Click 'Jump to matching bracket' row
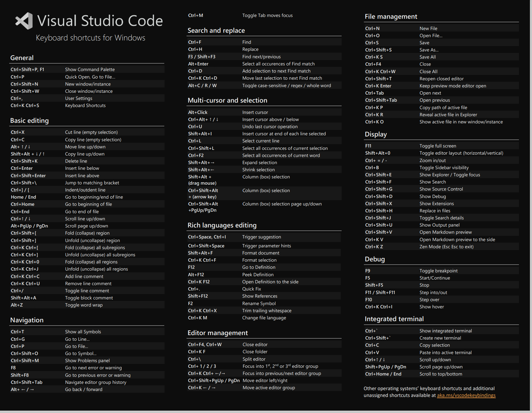The width and height of the screenshot is (532, 413). point(87,183)
